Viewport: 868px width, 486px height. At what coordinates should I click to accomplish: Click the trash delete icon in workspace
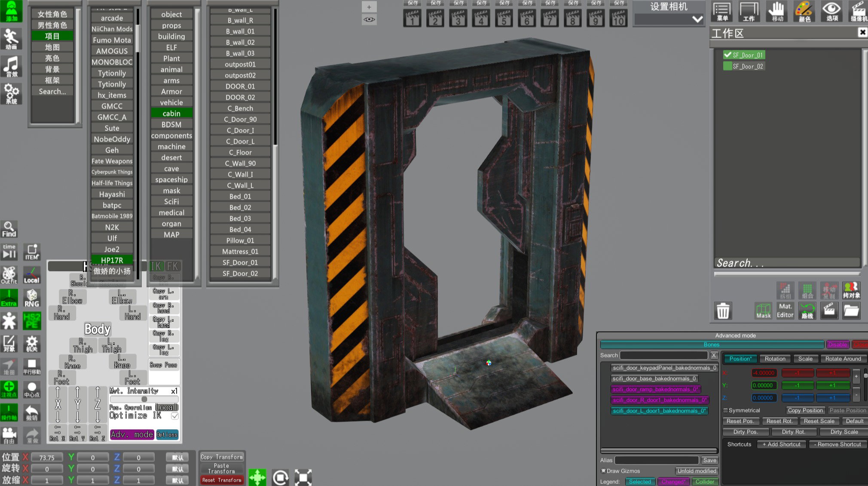[723, 310]
